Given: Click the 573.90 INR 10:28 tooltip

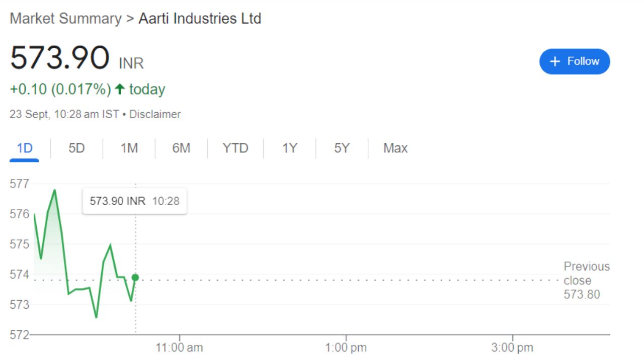Looking at the screenshot, I should [x=134, y=201].
